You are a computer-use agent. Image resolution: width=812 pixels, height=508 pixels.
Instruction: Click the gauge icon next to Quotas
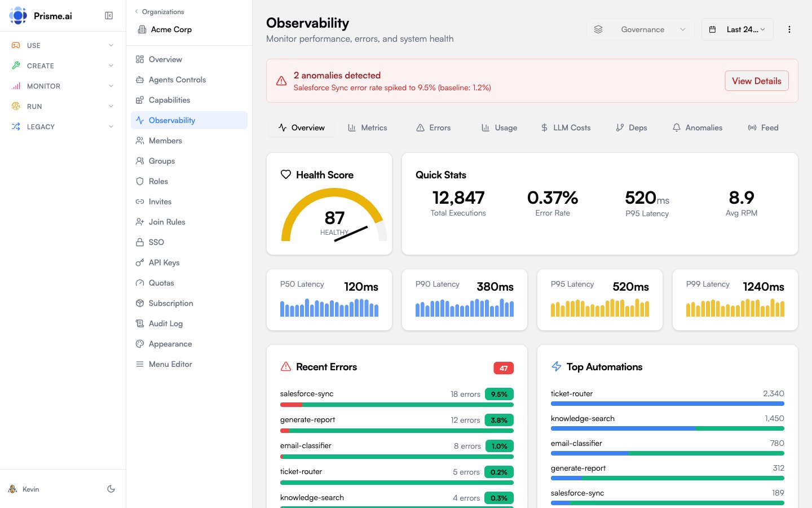140,283
